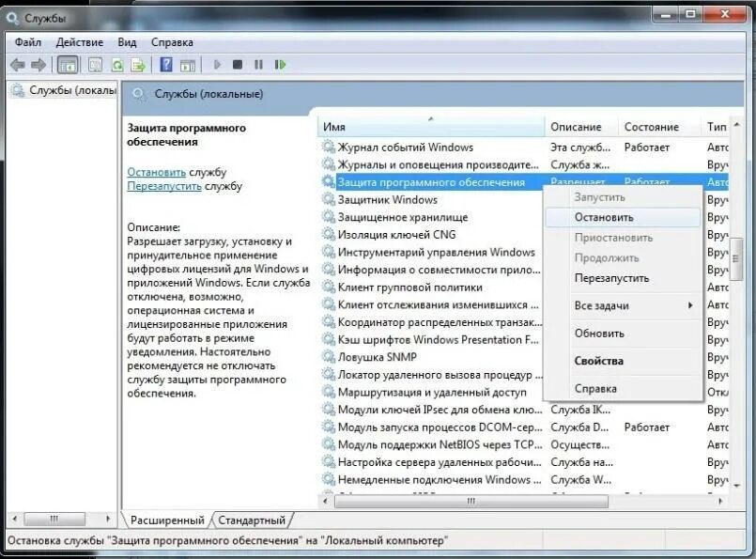Viewport: 756px width, 559px height.
Task: Select the Защита программного обеспечения row
Action: pos(525,182)
